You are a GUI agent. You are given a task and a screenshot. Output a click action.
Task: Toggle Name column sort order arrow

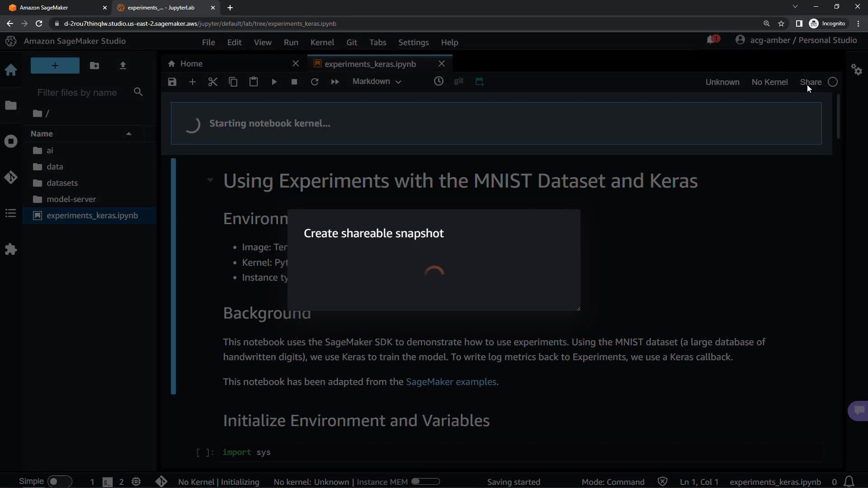129,134
